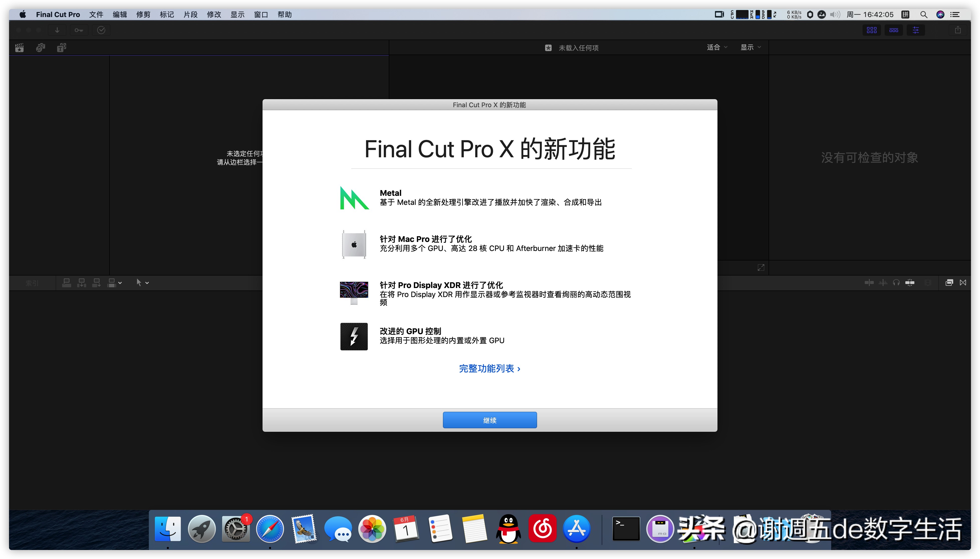The image size is (980, 559).
Task: Open the 适合 zoom dropdown in viewer
Action: click(x=716, y=47)
